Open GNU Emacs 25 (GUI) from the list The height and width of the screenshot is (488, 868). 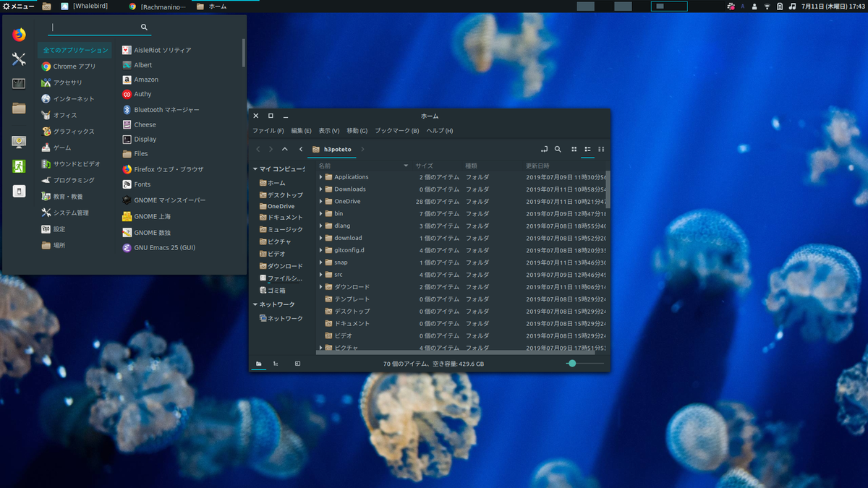click(164, 248)
